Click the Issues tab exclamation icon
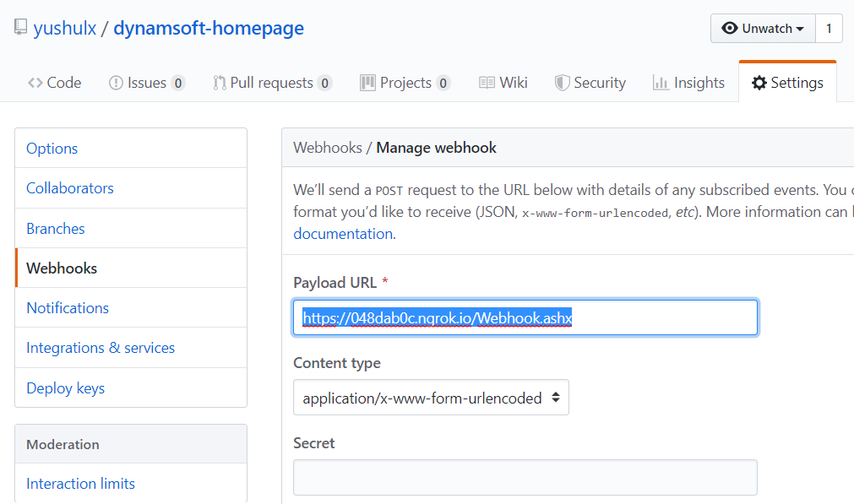854x504 pixels. [x=116, y=83]
